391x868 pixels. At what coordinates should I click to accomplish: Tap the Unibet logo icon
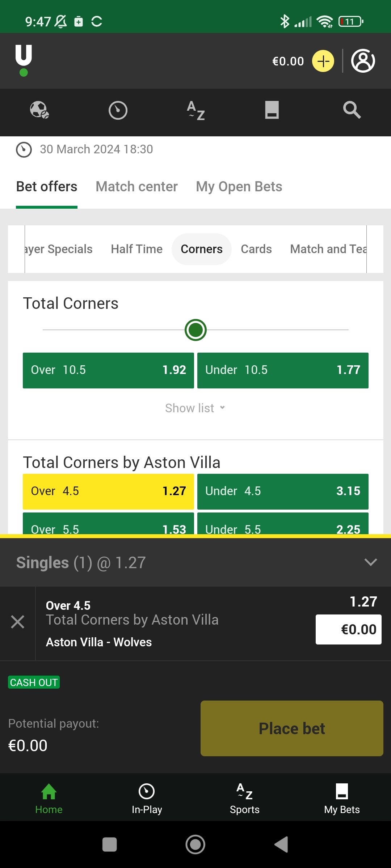(x=24, y=61)
